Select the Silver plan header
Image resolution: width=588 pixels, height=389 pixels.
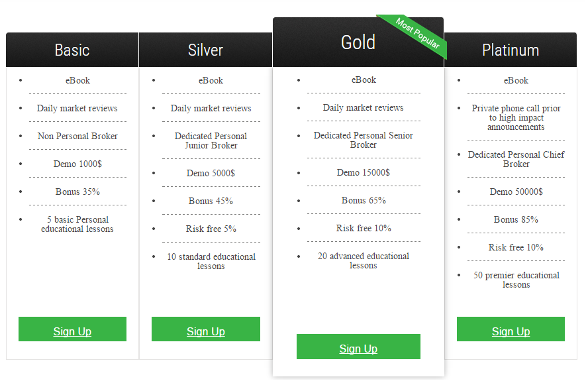pos(205,50)
